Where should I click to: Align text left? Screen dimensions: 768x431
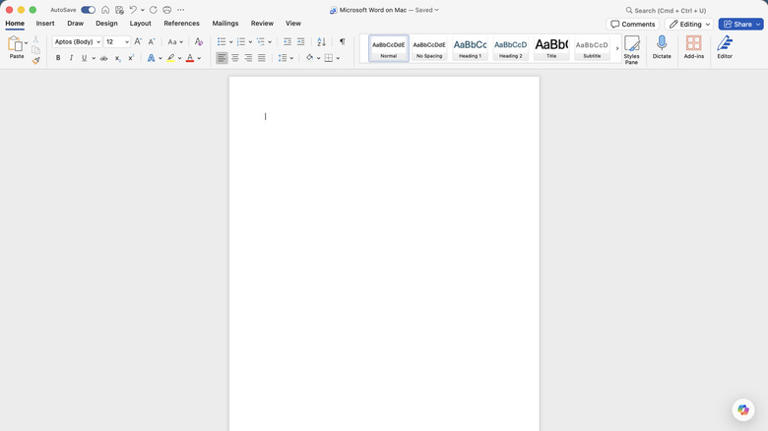coord(222,58)
